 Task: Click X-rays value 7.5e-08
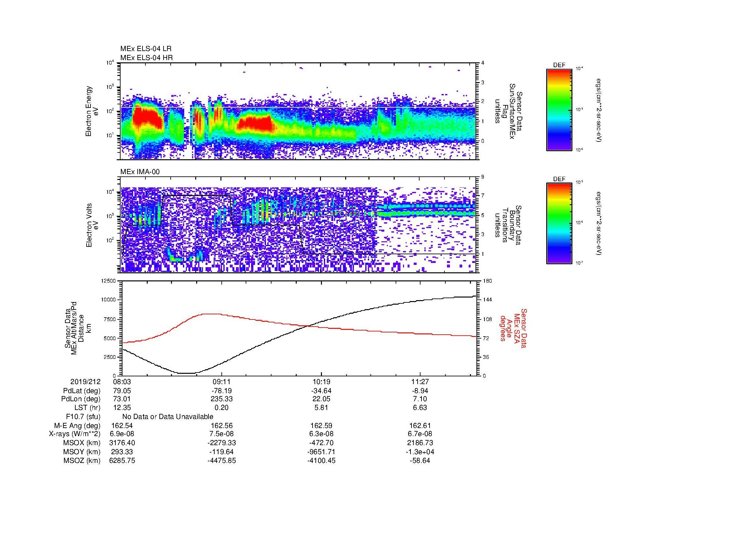pyautogui.click(x=221, y=434)
